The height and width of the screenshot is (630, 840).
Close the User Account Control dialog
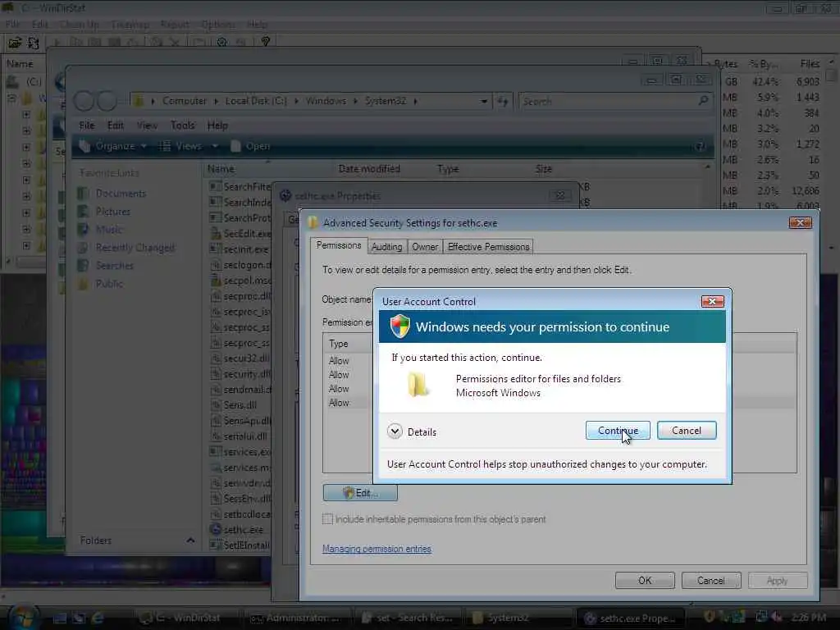(713, 302)
